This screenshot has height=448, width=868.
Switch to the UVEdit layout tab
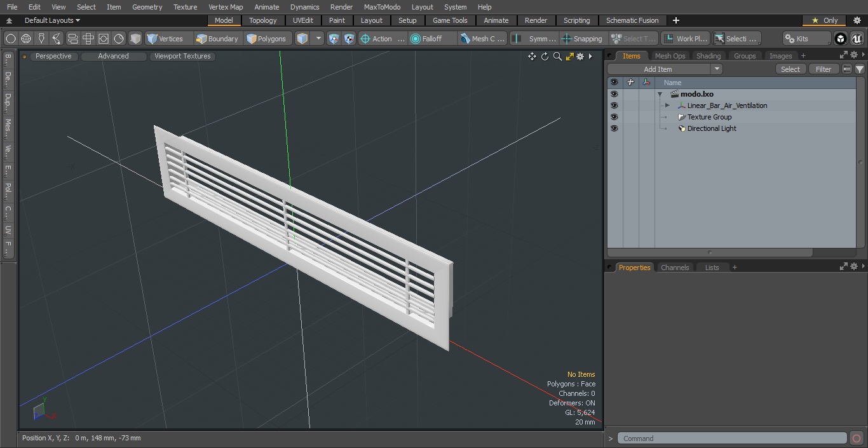[303, 20]
